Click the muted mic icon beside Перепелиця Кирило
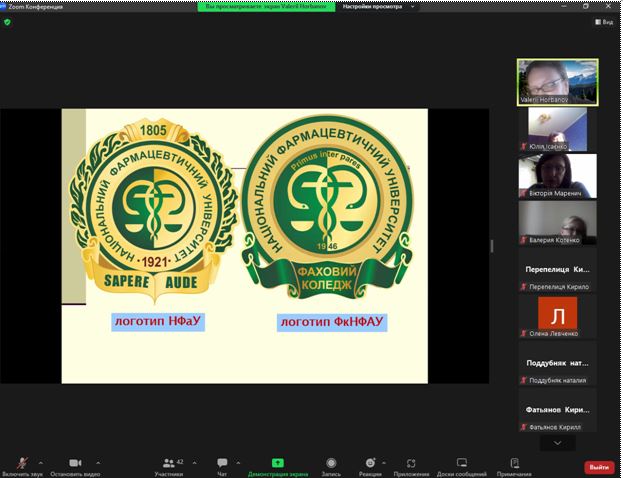The image size is (623, 478). point(524,287)
